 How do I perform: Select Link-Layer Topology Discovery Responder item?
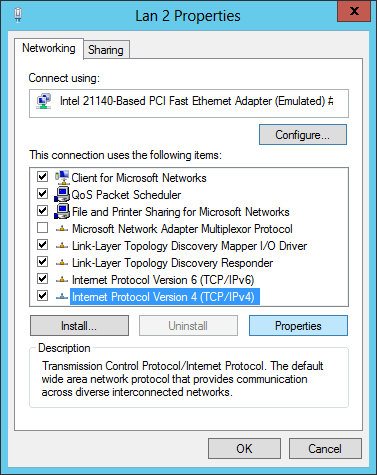[x=172, y=263]
